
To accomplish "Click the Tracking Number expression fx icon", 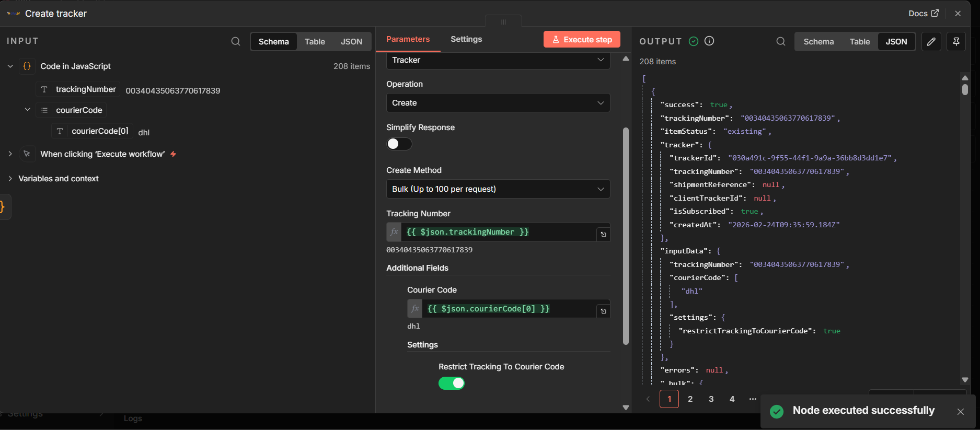I will (394, 232).
